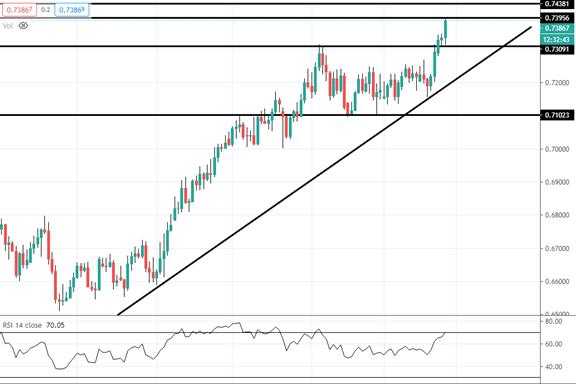Viewport: 576px width, 384px height.
Task: Click the red sell price 0.73867 button
Action: click(x=19, y=10)
